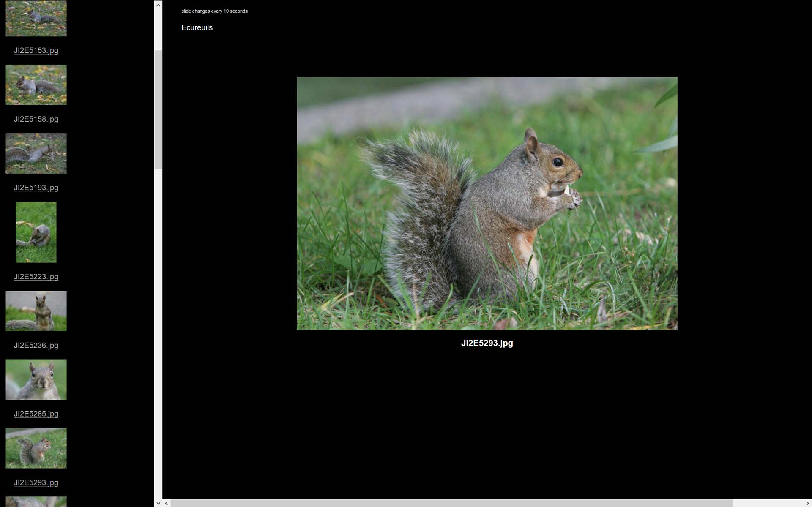Click the horizontal scrollbar thumb at bottom

click(x=452, y=503)
